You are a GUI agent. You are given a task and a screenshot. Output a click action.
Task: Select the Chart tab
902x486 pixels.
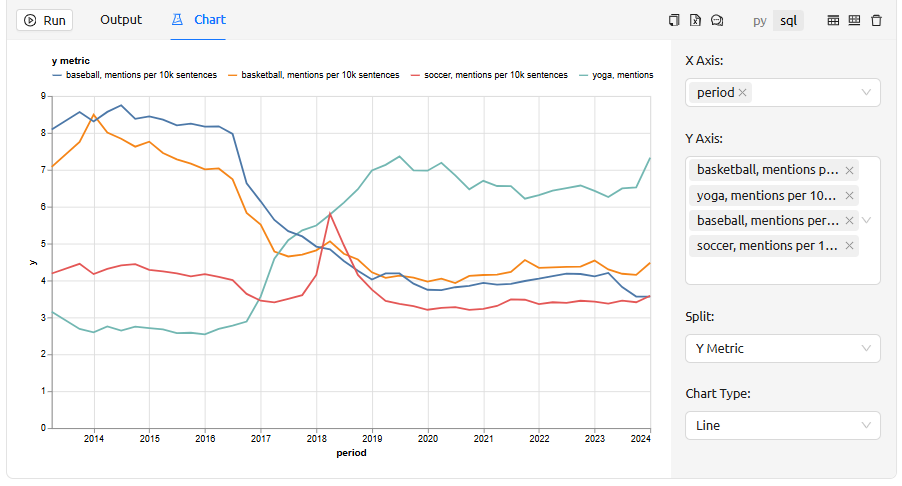point(198,20)
